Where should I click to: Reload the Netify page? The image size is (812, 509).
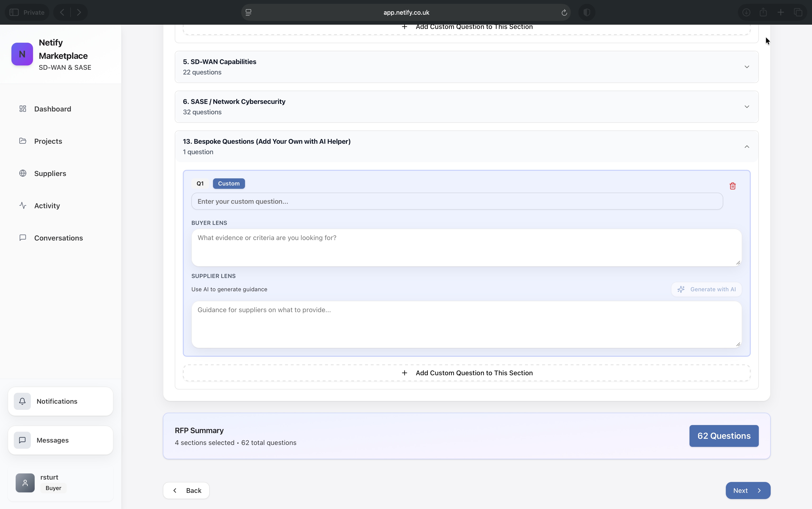pos(564,13)
